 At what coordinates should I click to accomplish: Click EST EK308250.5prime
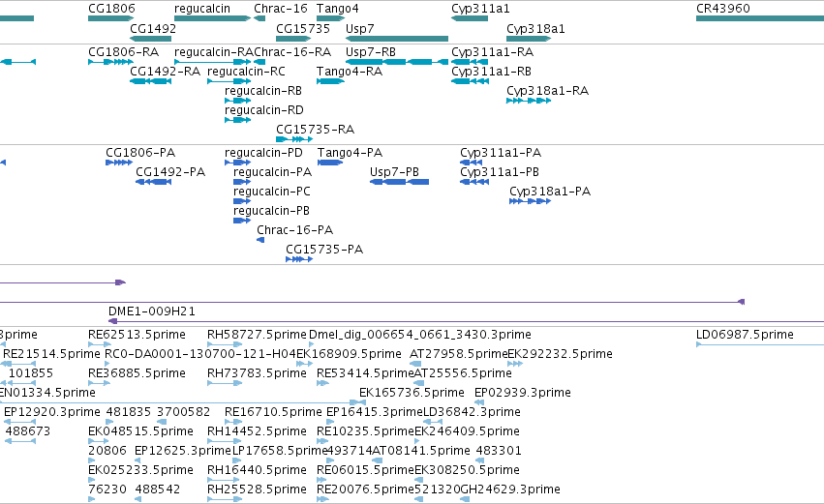click(x=467, y=470)
